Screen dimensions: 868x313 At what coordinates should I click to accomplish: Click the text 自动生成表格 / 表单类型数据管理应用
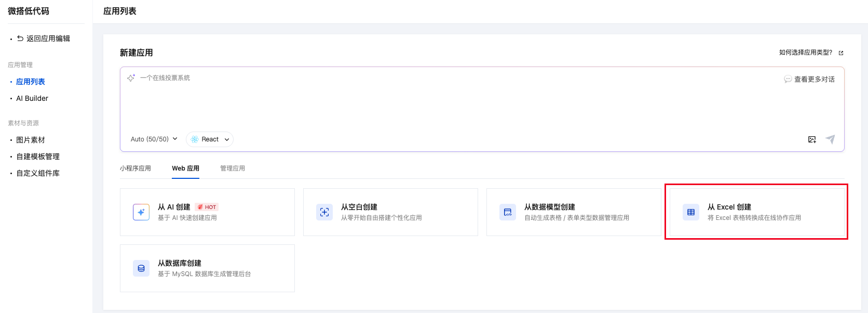coord(577,218)
